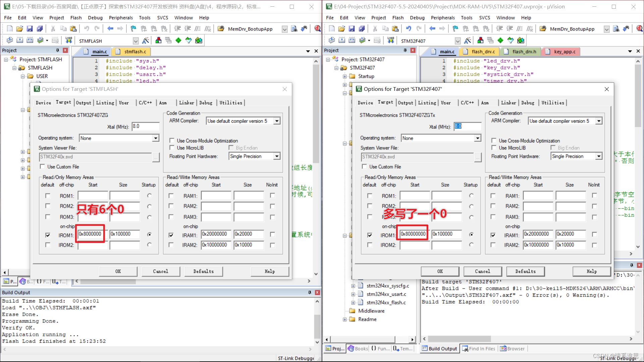Click the Start Debug Session icon in left window
Screen dimensions: 644x362
point(317,29)
